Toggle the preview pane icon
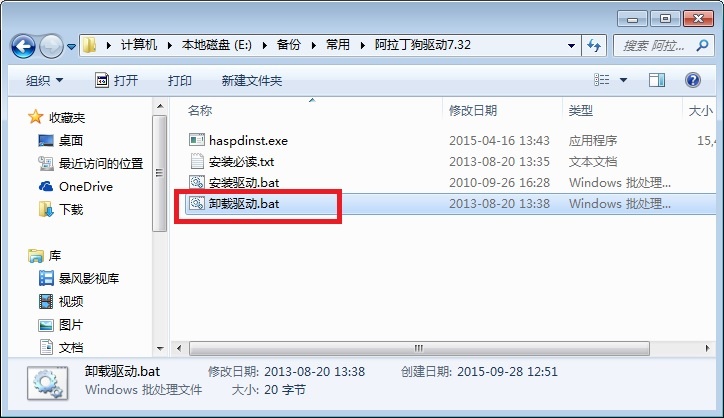 coord(657,80)
